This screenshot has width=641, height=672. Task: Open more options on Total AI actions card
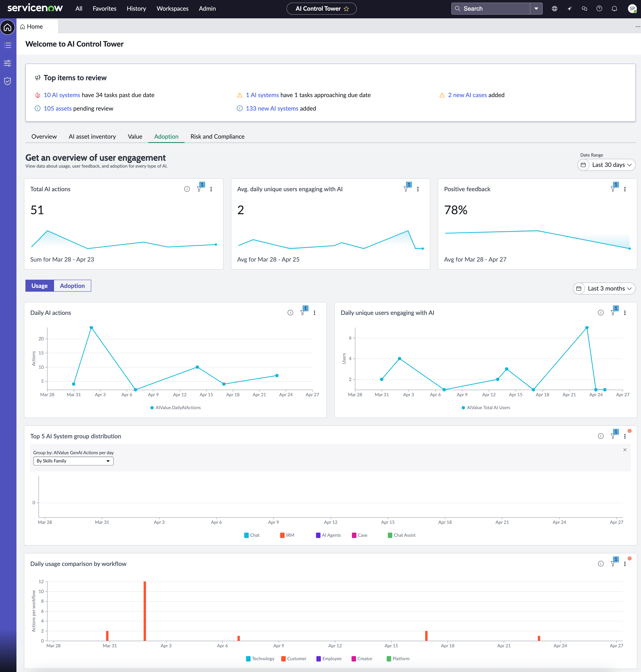click(x=211, y=189)
